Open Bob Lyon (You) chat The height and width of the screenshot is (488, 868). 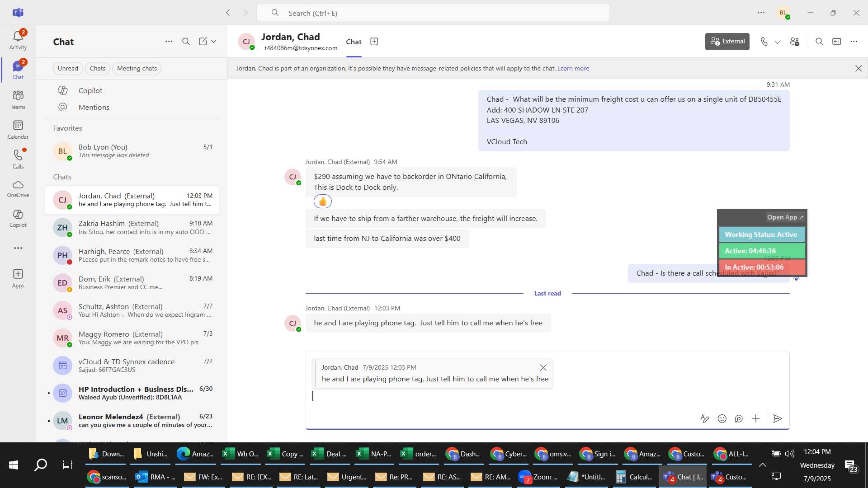click(x=132, y=151)
